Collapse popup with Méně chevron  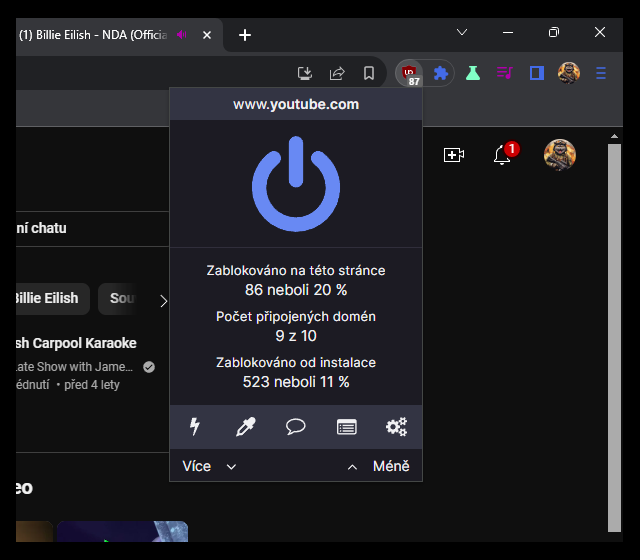point(378,466)
